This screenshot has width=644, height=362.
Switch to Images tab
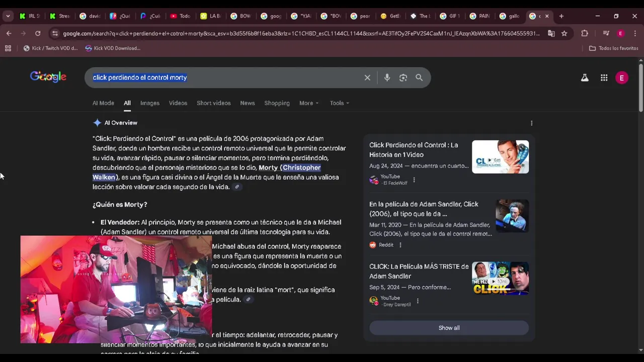click(x=150, y=103)
